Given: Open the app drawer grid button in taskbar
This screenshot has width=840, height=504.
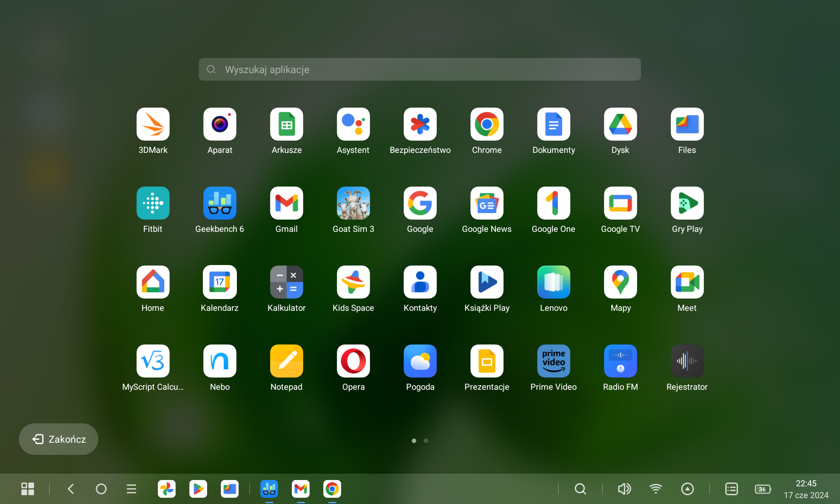Looking at the screenshot, I should (28, 489).
